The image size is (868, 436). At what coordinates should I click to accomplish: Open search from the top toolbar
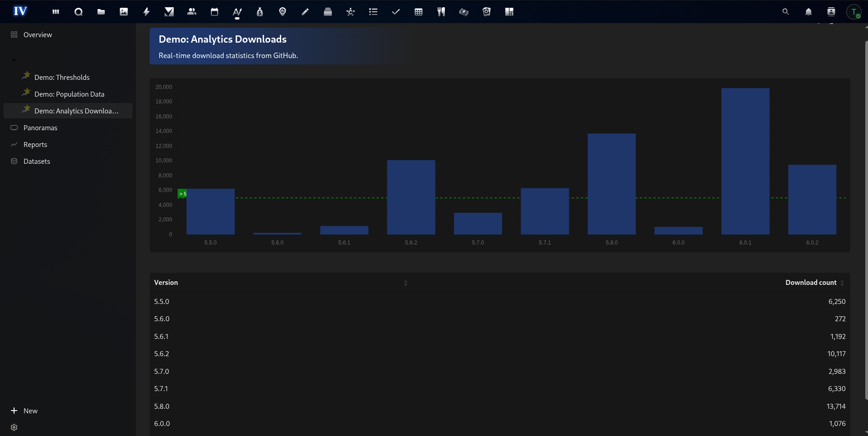[x=786, y=12]
